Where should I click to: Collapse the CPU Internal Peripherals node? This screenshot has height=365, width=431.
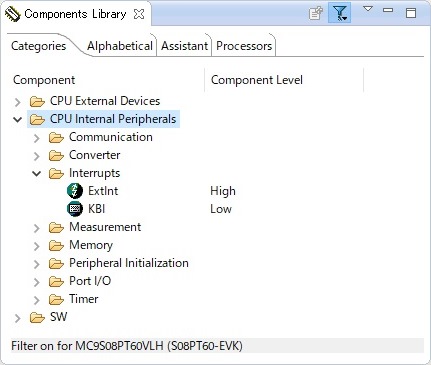tap(18, 119)
